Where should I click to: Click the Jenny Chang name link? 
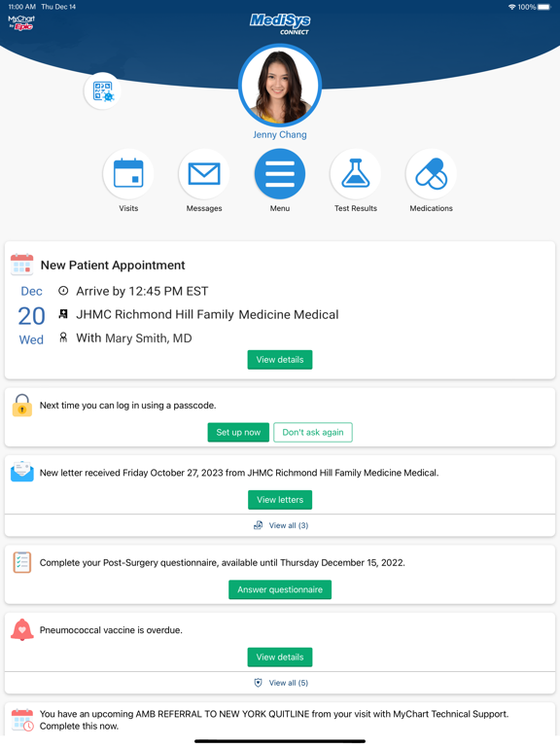[280, 135]
